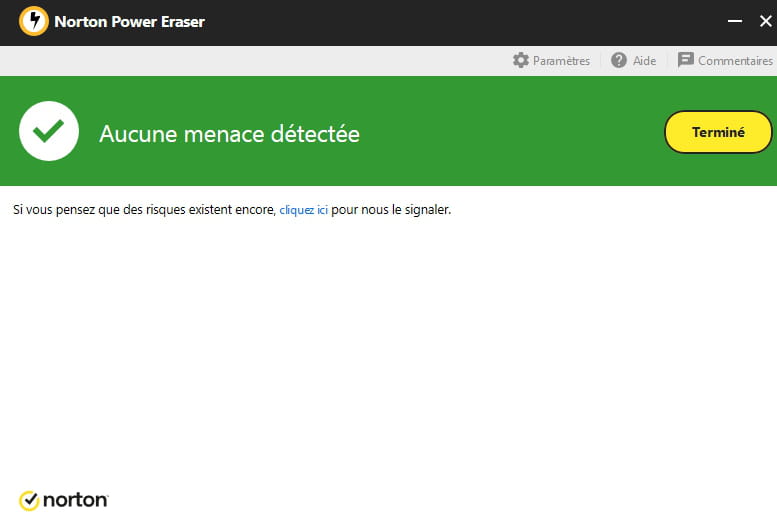Click the Paramètres gear icon
The height and width of the screenshot is (514, 777).
520,60
